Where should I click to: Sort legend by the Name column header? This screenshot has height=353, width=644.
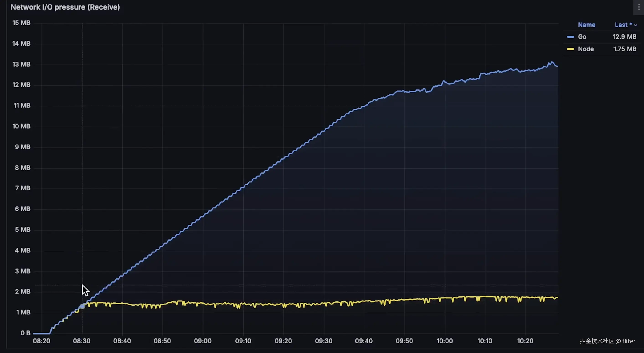click(587, 25)
